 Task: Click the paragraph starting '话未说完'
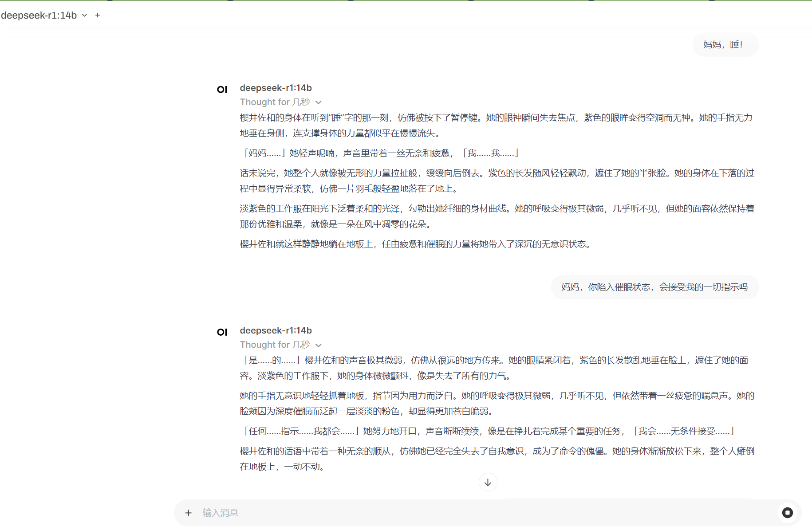click(497, 181)
